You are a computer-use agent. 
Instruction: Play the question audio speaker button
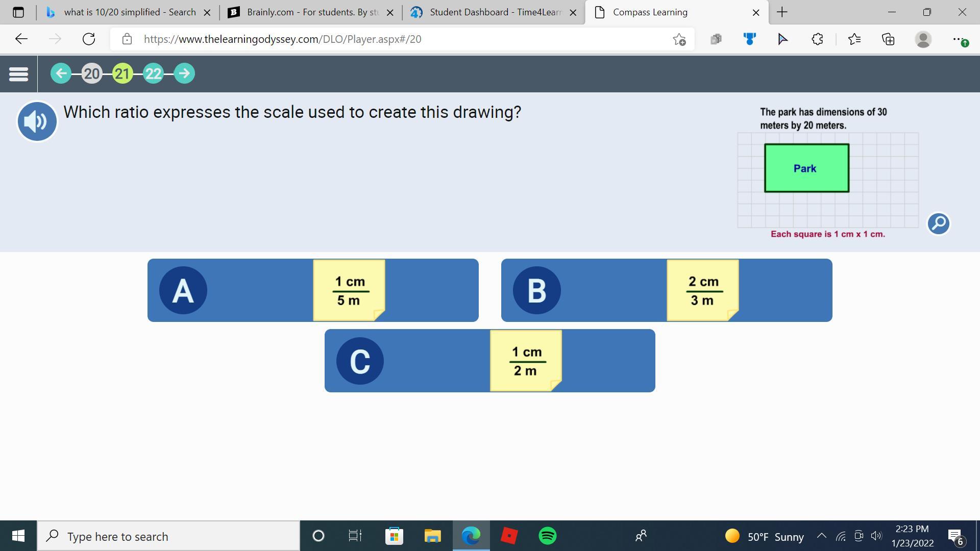[x=37, y=121]
